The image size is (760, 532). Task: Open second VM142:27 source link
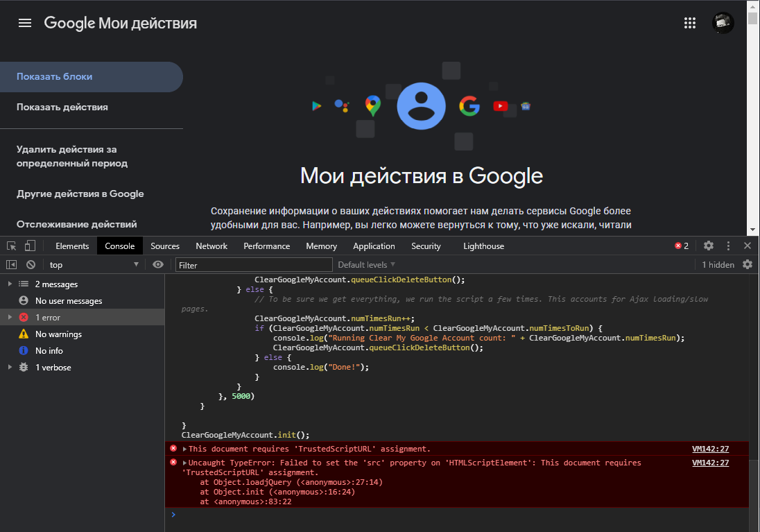710,463
